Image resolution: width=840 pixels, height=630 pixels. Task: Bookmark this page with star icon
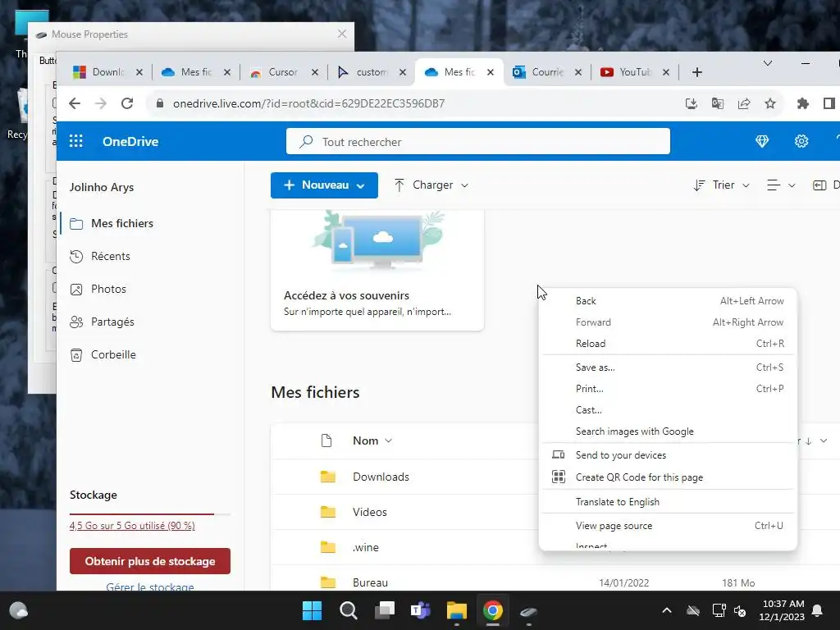769,103
